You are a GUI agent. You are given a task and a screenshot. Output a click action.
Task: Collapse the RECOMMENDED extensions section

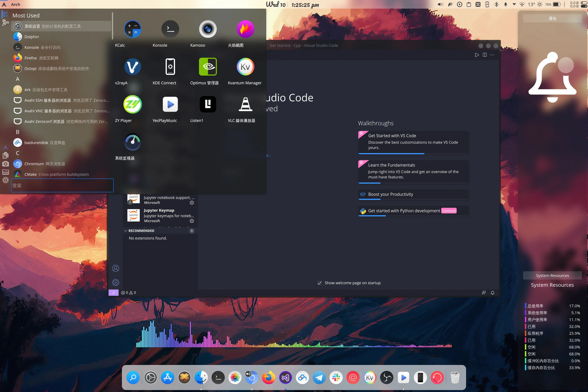coord(125,230)
